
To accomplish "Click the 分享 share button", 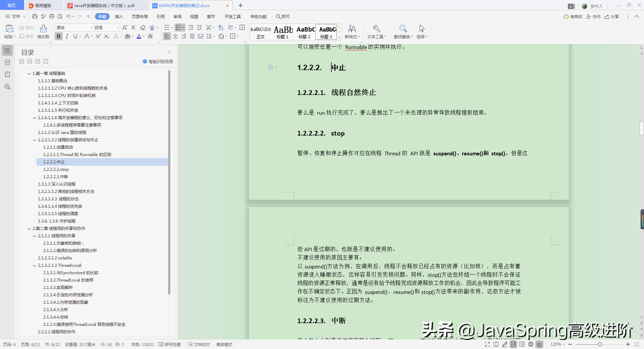I will [612, 16].
